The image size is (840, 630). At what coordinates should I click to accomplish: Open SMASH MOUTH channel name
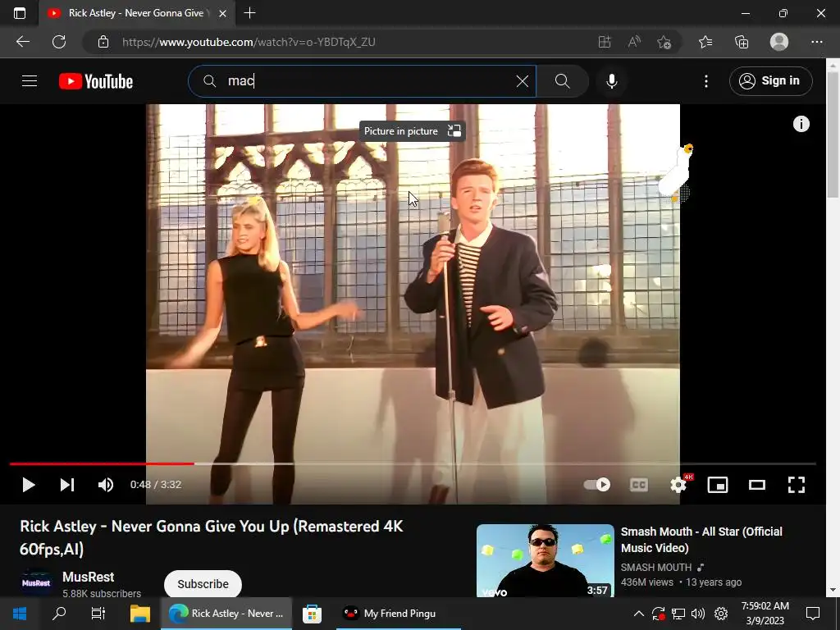point(656,568)
